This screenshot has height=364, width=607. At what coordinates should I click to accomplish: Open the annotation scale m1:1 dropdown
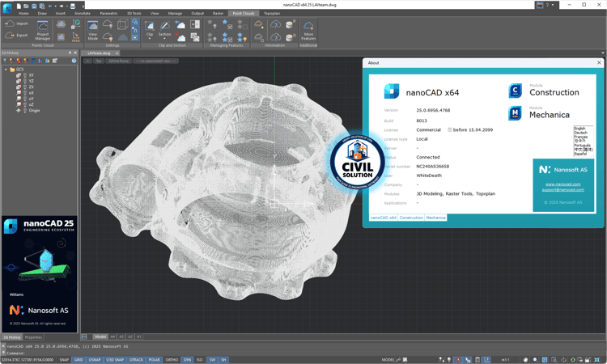coord(506,360)
